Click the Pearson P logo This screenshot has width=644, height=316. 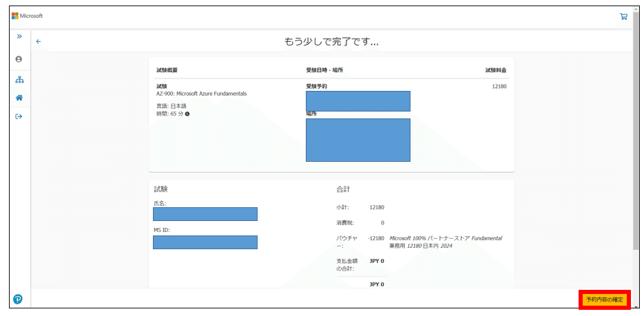point(18,299)
